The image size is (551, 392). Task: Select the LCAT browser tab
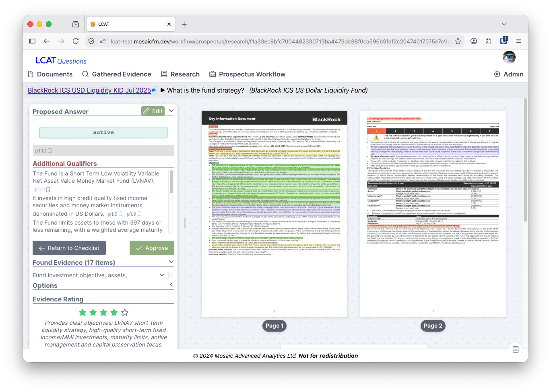pyautogui.click(x=131, y=24)
